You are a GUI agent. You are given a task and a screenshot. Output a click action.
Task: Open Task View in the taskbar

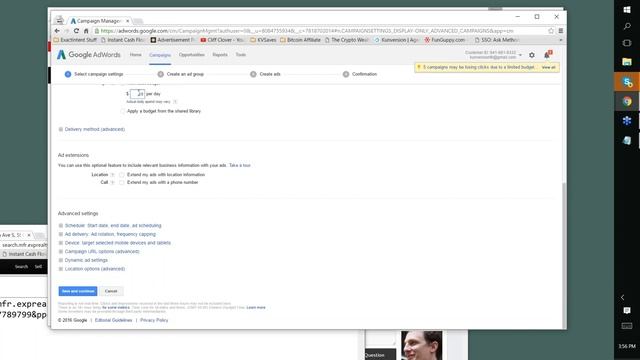pyautogui.click(x=627, y=43)
